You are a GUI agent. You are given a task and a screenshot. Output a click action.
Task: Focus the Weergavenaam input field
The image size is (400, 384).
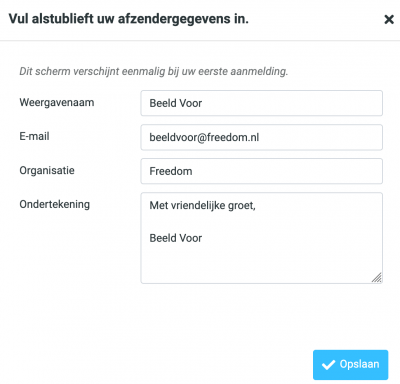point(261,103)
